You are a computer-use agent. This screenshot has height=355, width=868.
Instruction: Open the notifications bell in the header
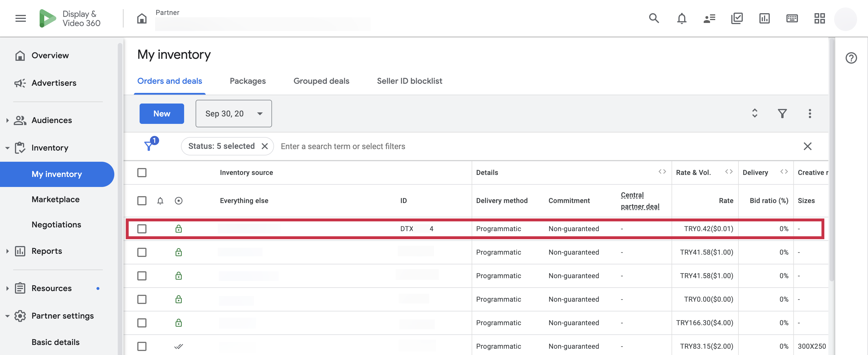pyautogui.click(x=681, y=18)
